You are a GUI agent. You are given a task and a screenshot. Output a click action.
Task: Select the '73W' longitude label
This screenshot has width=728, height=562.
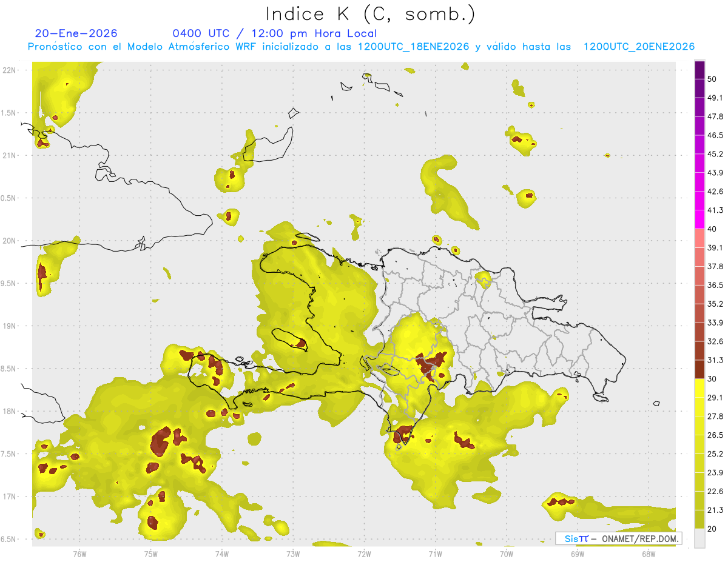293,553
